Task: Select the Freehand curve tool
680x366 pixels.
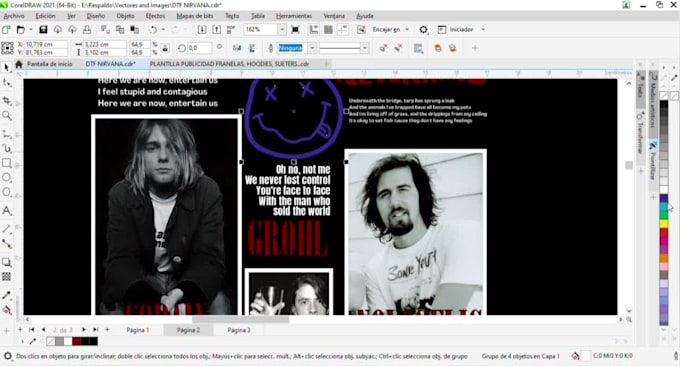Action: point(7,134)
